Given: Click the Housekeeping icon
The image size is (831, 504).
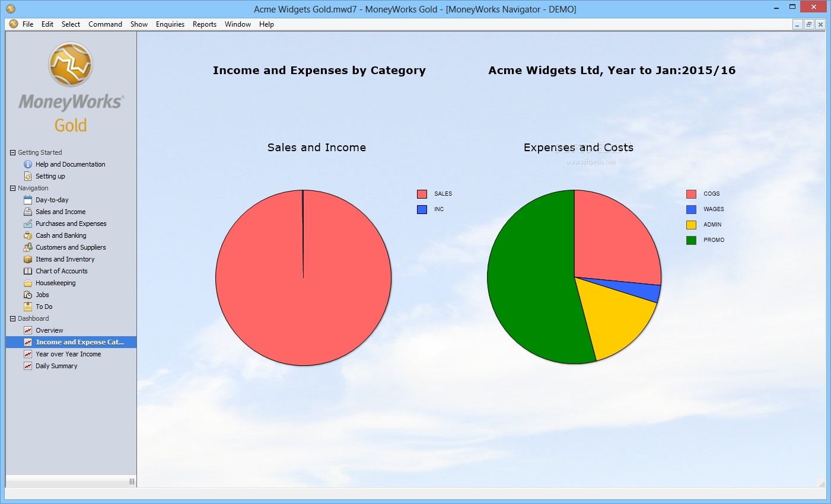Looking at the screenshot, I should click(x=28, y=283).
